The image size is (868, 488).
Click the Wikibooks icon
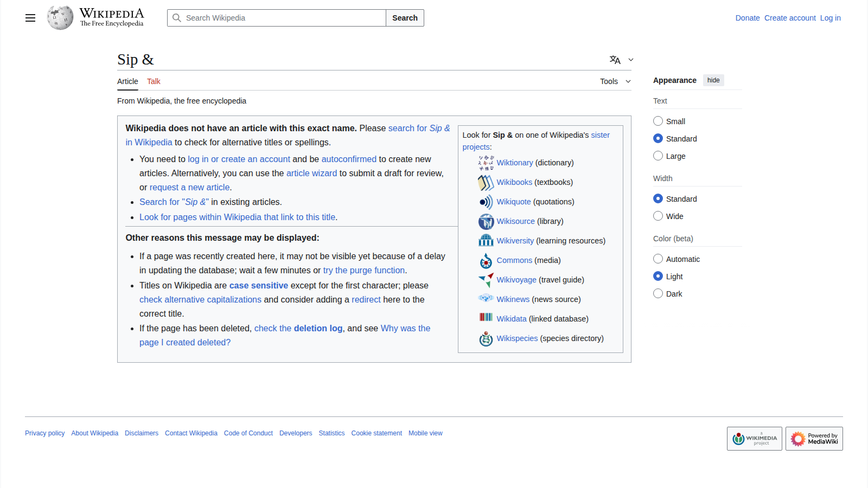coord(486,182)
